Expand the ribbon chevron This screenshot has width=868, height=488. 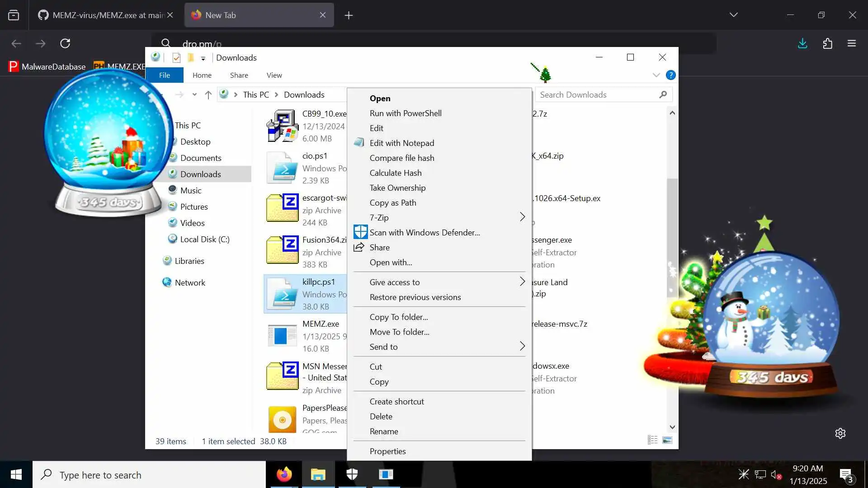[x=656, y=75]
